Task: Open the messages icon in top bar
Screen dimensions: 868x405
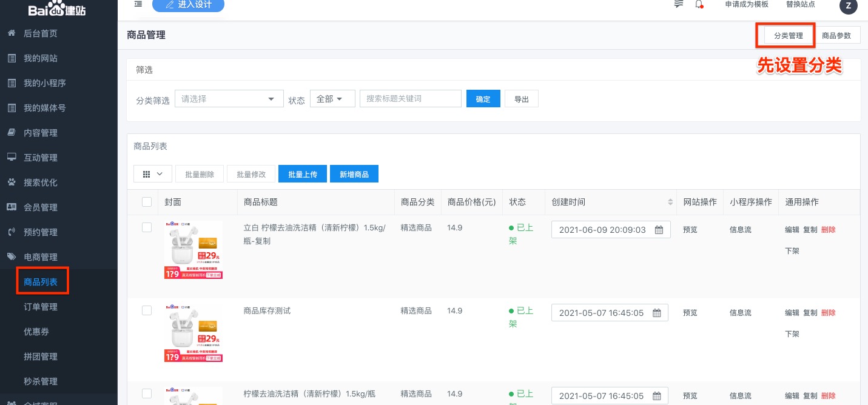Action: 679,4
